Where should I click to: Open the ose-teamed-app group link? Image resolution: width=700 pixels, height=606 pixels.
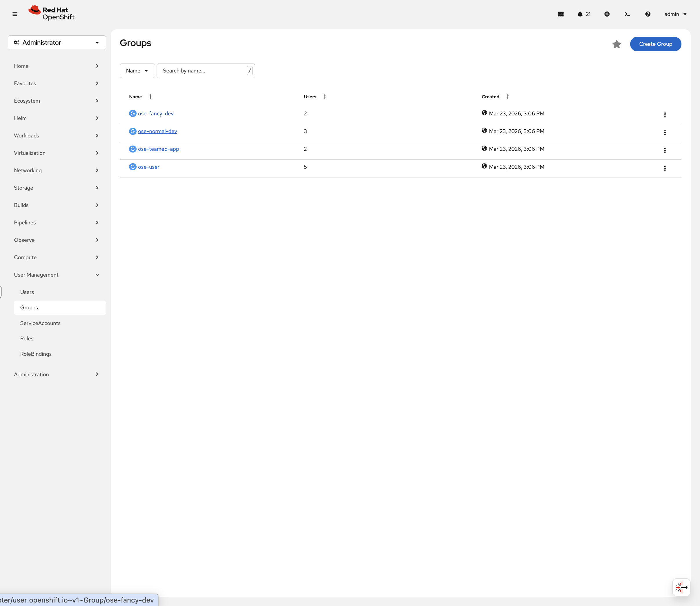point(158,149)
